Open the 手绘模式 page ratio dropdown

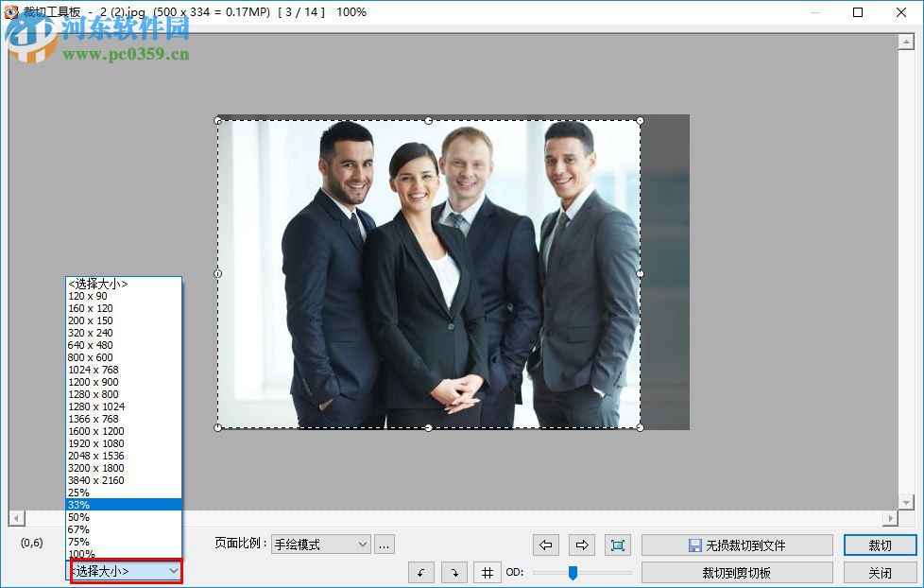[319, 545]
